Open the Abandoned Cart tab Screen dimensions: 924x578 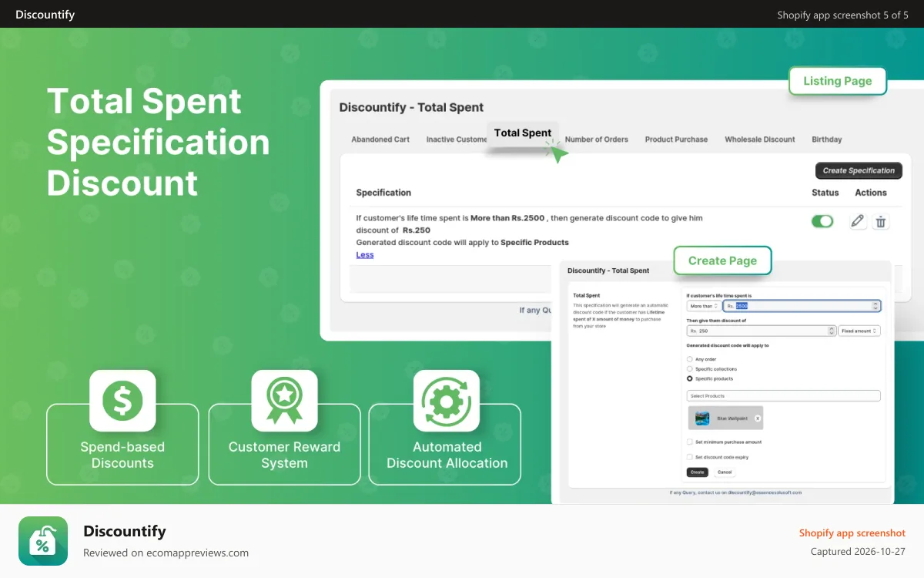coord(380,139)
